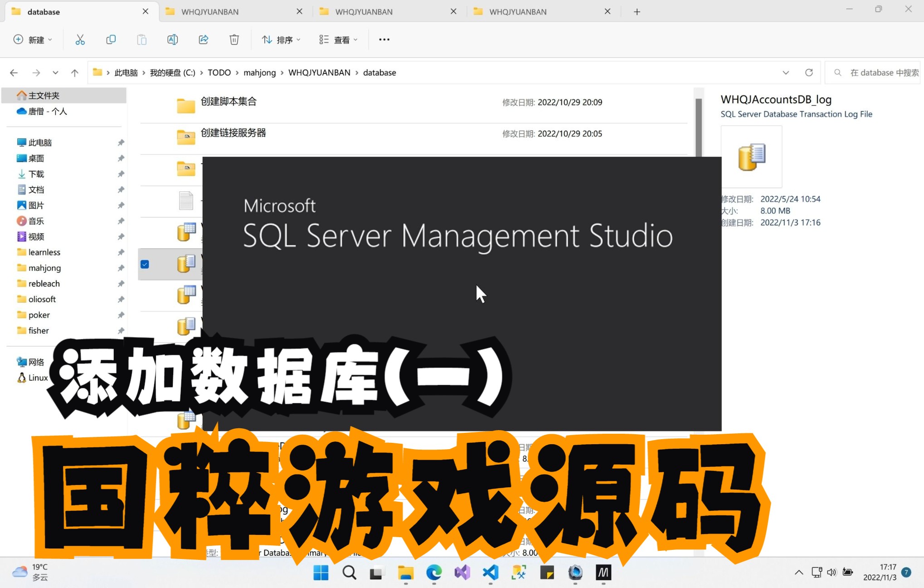Add a new Explorer tab

637,12
